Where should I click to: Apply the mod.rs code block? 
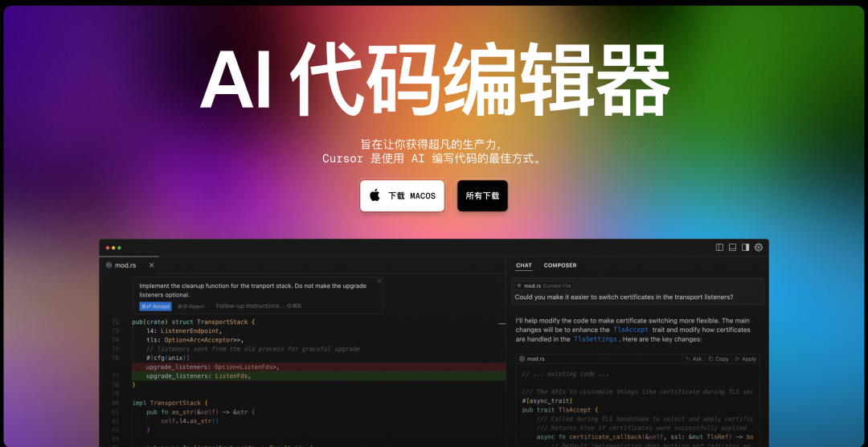[x=745, y=359]
